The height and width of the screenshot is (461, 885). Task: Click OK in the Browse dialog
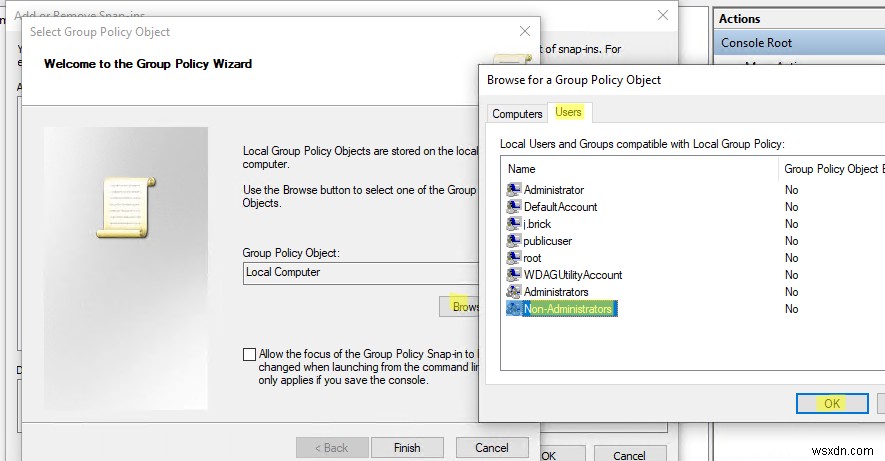[832, 403]
